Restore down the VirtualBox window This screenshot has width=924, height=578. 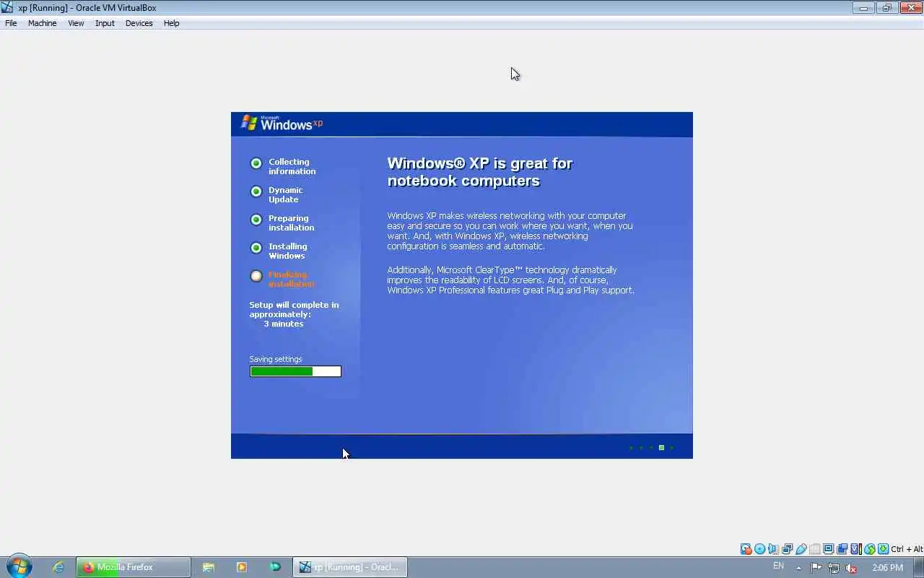click(x=886, y=7)
